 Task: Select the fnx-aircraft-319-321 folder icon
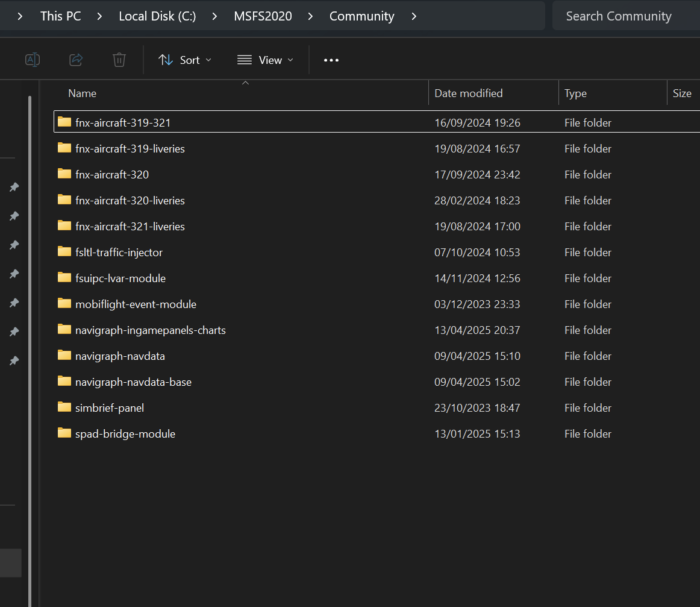pyautogui.click(x=64, y=122)
